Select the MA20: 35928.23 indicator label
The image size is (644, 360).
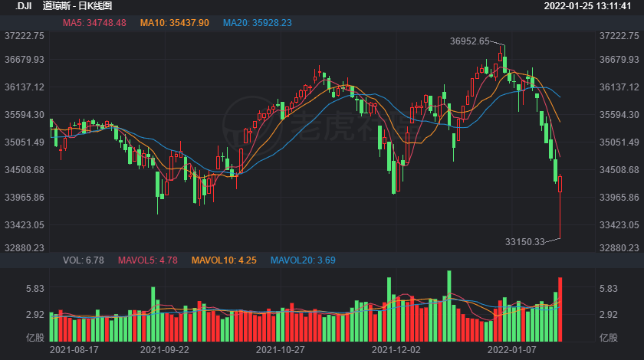[x=258, y=23]
